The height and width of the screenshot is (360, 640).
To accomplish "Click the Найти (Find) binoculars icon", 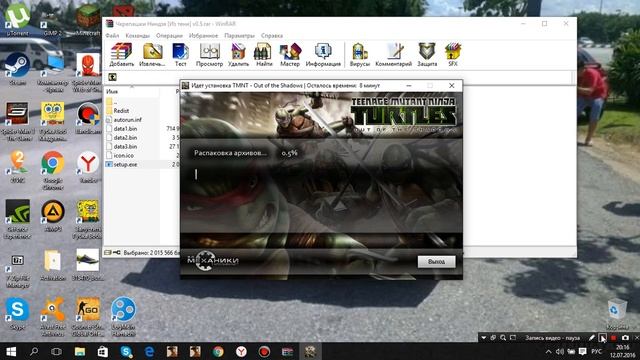I will click(x=264, y=55).
